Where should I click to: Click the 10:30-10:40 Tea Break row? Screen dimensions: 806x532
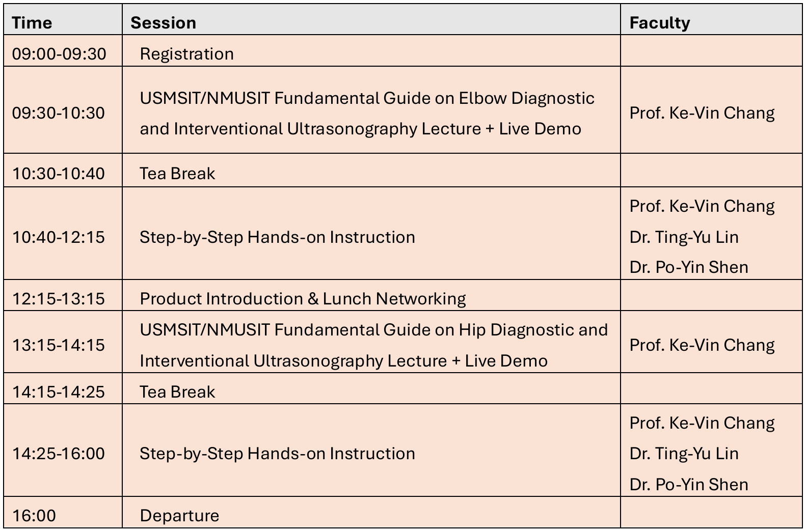click(x=402, y=170)
